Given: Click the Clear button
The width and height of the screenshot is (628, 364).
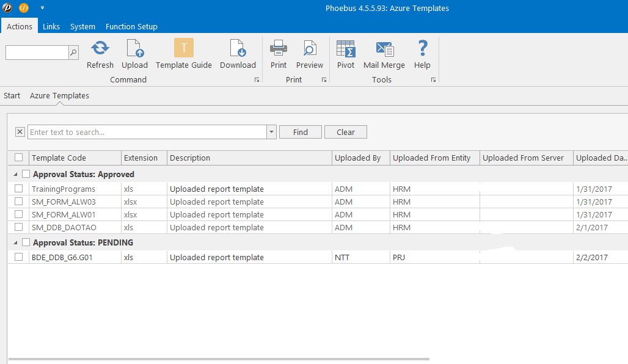Looking at the screenshot, I should point(346,132).
